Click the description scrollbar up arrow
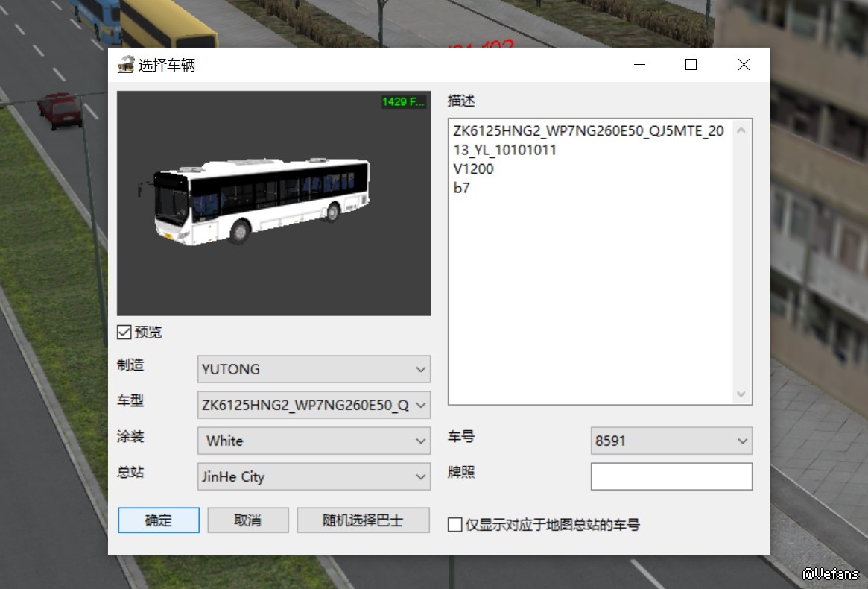 pyautogui.click(x=741, y=131)
